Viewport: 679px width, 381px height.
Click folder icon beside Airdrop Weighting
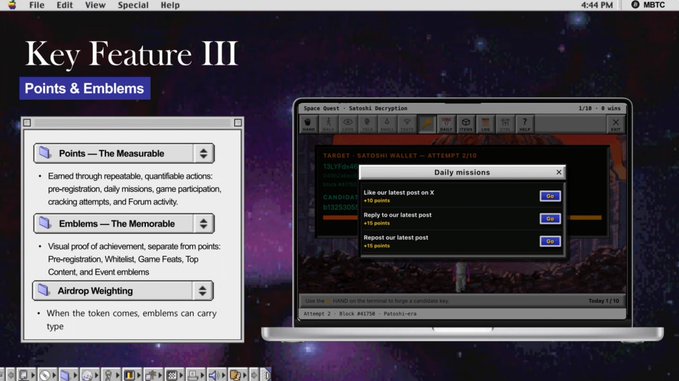point(44,290)
